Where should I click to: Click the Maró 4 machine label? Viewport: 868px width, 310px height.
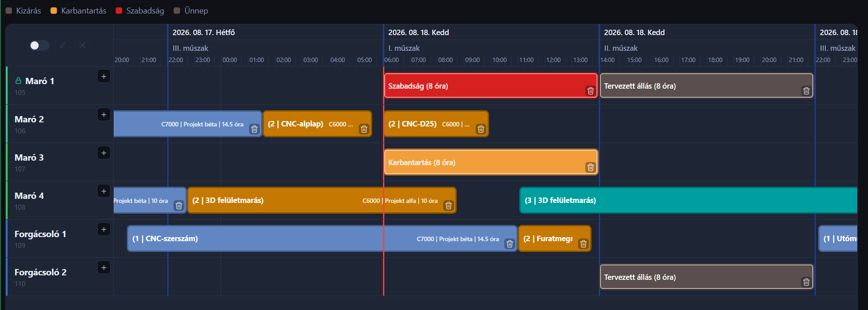click(x=29, y=196)
